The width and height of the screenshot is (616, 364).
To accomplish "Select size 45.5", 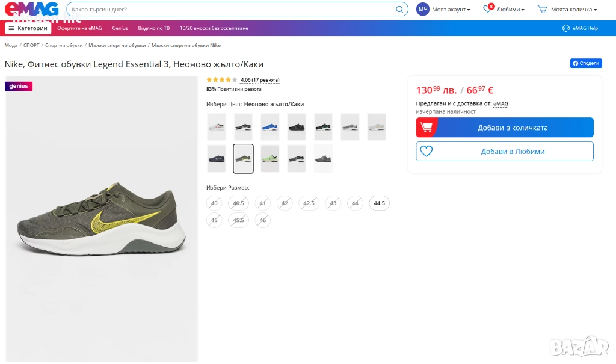I will tap(238, 221).
